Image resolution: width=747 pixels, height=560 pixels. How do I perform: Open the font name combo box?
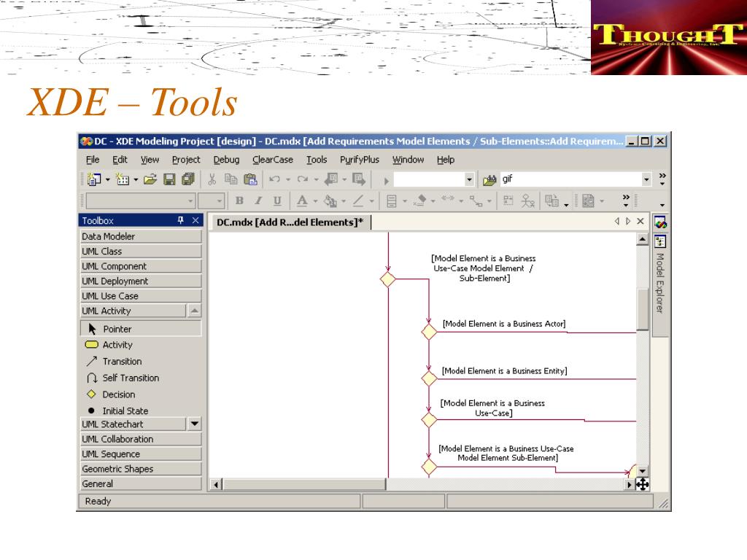point(141,201)
